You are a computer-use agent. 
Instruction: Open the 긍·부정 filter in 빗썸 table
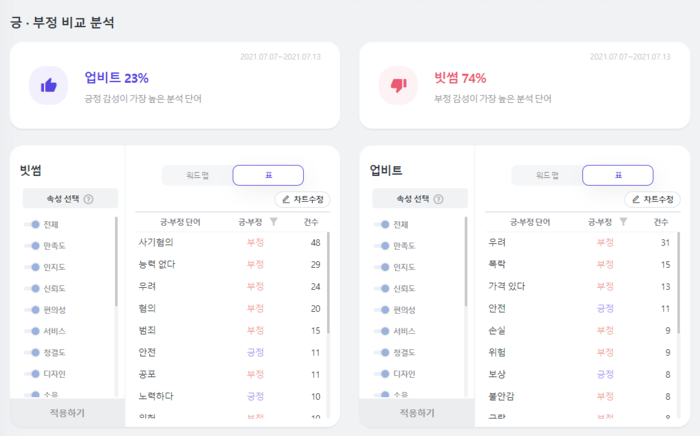274,222
